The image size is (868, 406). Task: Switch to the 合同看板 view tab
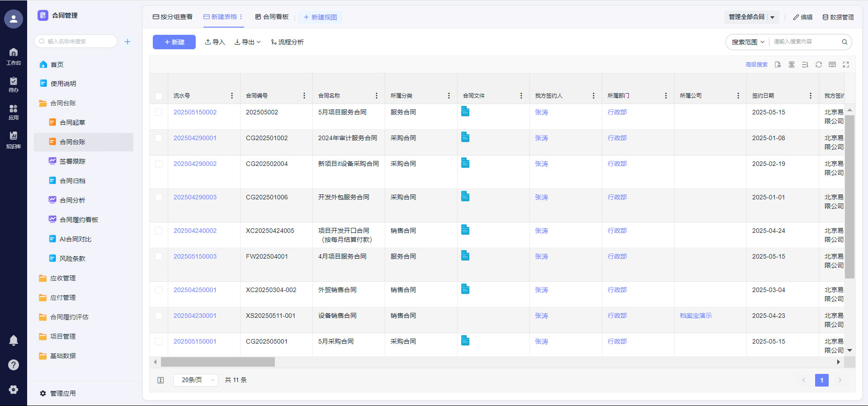click(272, 17)
